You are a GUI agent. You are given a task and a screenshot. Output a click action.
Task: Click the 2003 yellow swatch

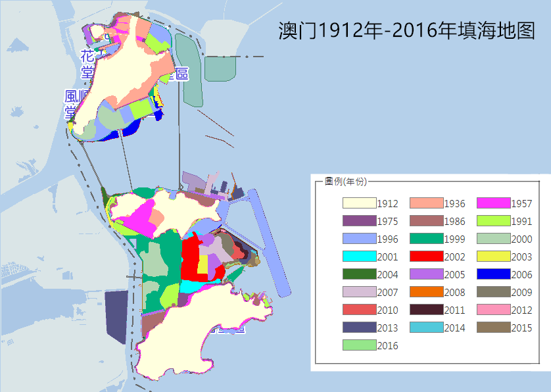[493, 257]
